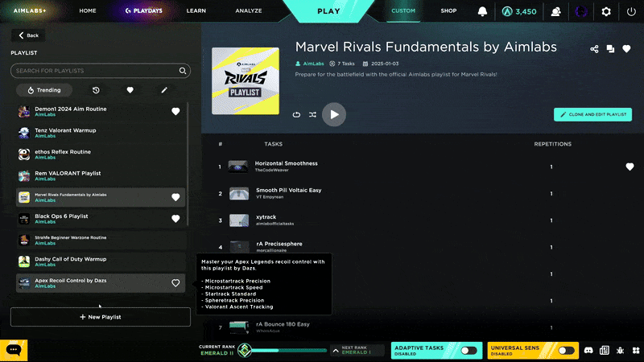Open the Home menu

[88, 10]
